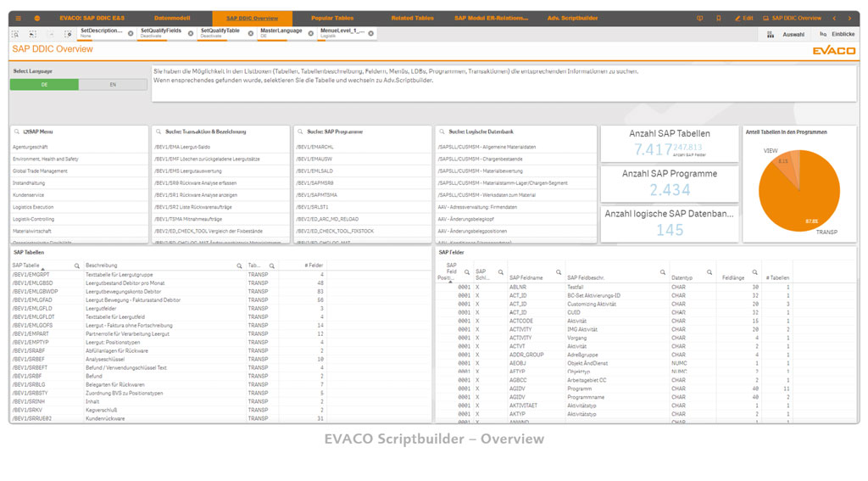This screenshot has width=868, height=481.
Task: Click the Anzahl SAP Tabellen KPI value
Action: pyautogui.click(x=654, y=149)
